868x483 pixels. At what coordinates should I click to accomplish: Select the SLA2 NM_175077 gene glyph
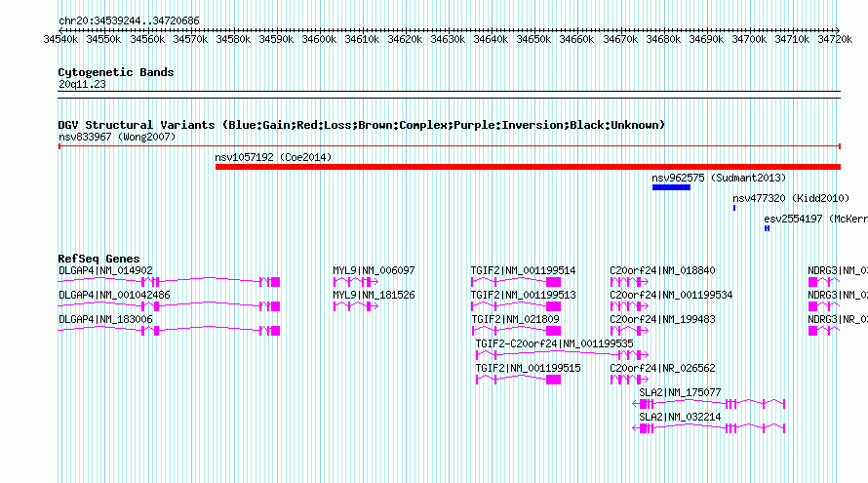709,404
